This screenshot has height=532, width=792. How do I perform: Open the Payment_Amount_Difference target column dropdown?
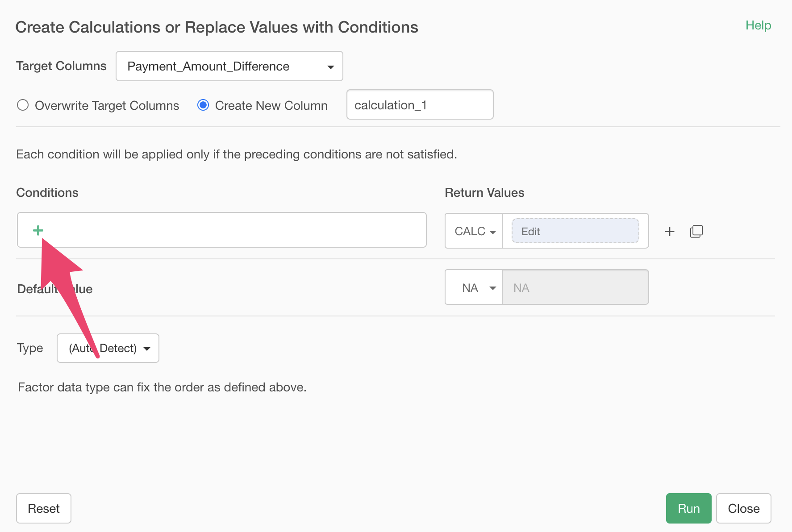(229, 66)
